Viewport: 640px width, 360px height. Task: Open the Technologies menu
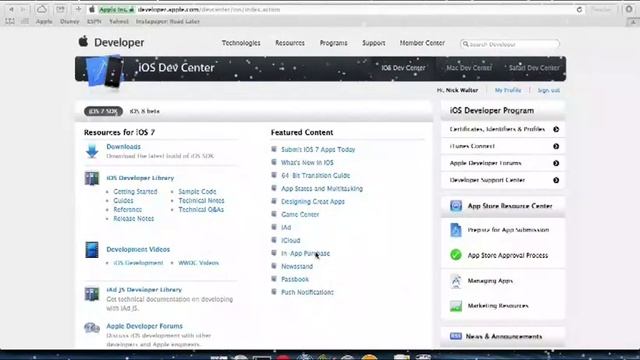(x=241, y=43)
